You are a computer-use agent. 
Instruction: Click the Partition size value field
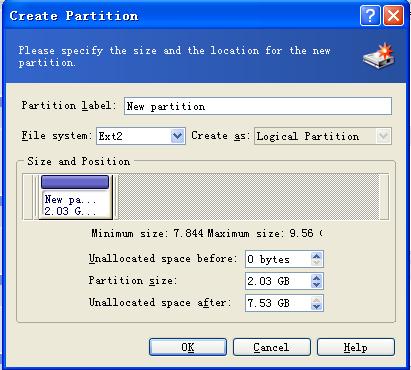(x=278, y=281)
